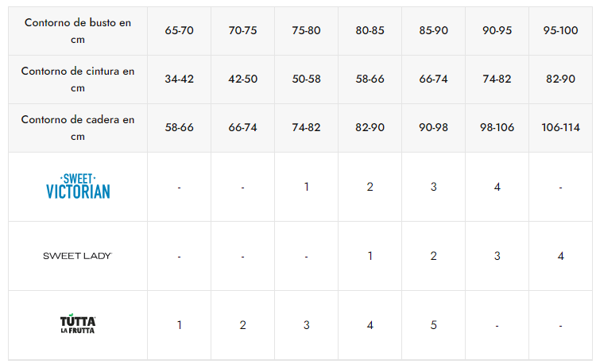Select Sweet Lady size 4 cell

click(x=560, y=256)
